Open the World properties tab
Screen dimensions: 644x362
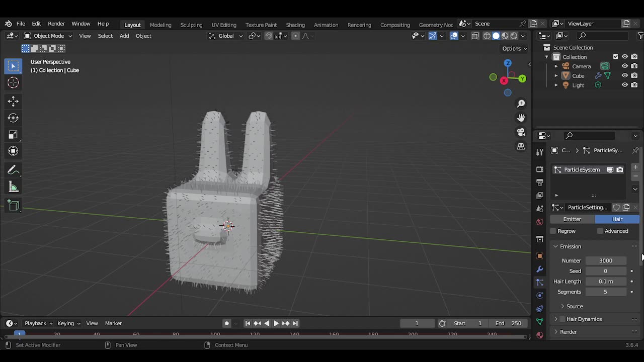pyautogui.click(x=540, y=222)
